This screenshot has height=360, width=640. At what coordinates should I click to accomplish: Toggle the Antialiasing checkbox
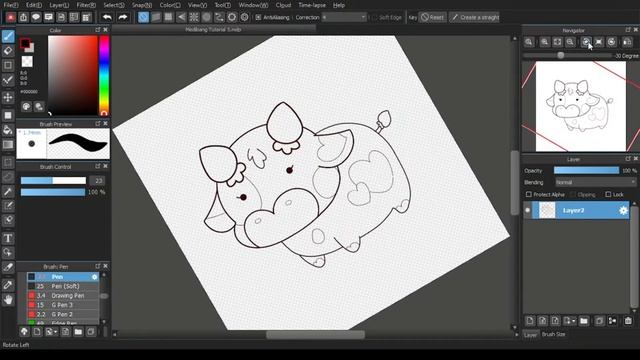[x=258, y=17]
